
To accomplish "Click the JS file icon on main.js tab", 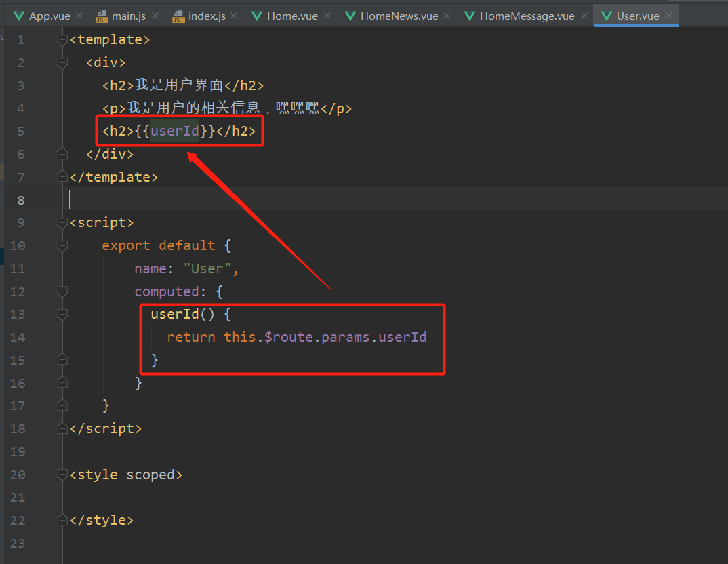I will 101,17.
